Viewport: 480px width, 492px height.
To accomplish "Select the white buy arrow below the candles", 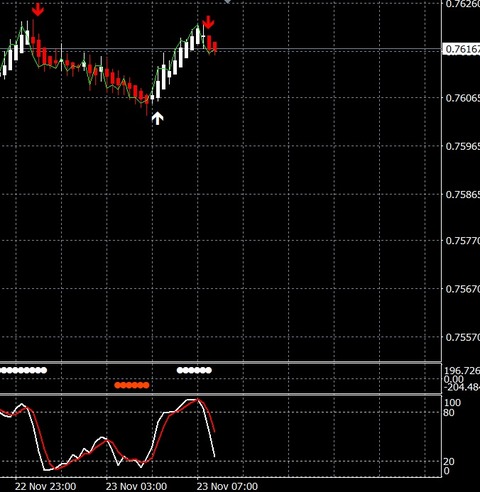I will point(158,118).
